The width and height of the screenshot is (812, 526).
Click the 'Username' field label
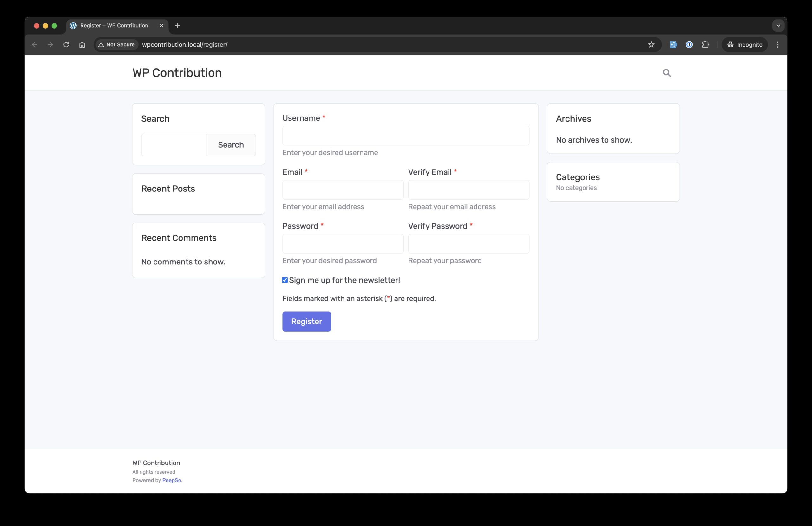301,118
